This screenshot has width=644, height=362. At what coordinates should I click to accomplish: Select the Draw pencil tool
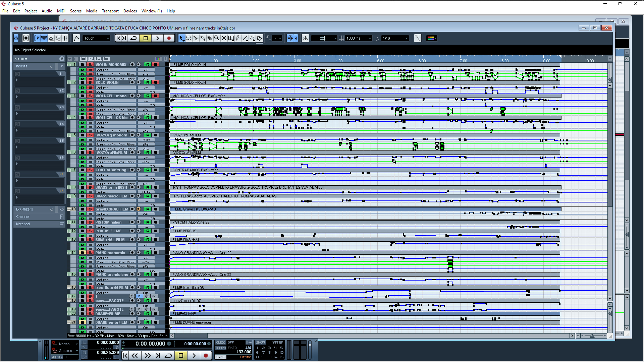click(x=238, y=38)
